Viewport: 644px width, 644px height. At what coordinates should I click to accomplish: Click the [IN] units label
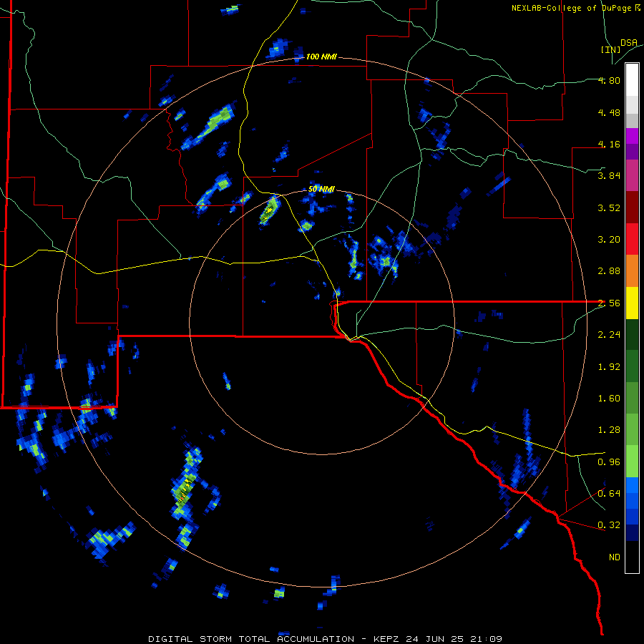point(610,49)
